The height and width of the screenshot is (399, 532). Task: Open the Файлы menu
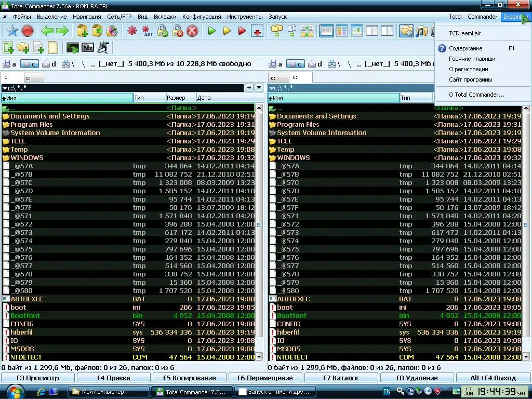22,17
